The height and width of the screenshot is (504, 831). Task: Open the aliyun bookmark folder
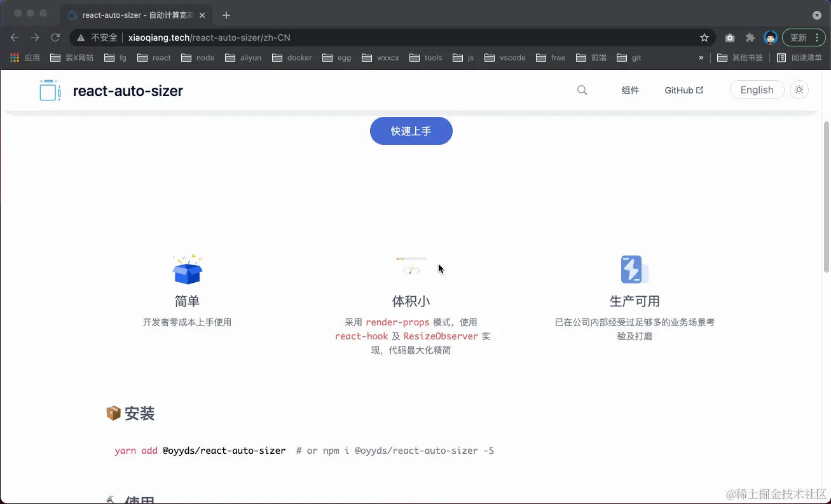[x=244, y=57]
